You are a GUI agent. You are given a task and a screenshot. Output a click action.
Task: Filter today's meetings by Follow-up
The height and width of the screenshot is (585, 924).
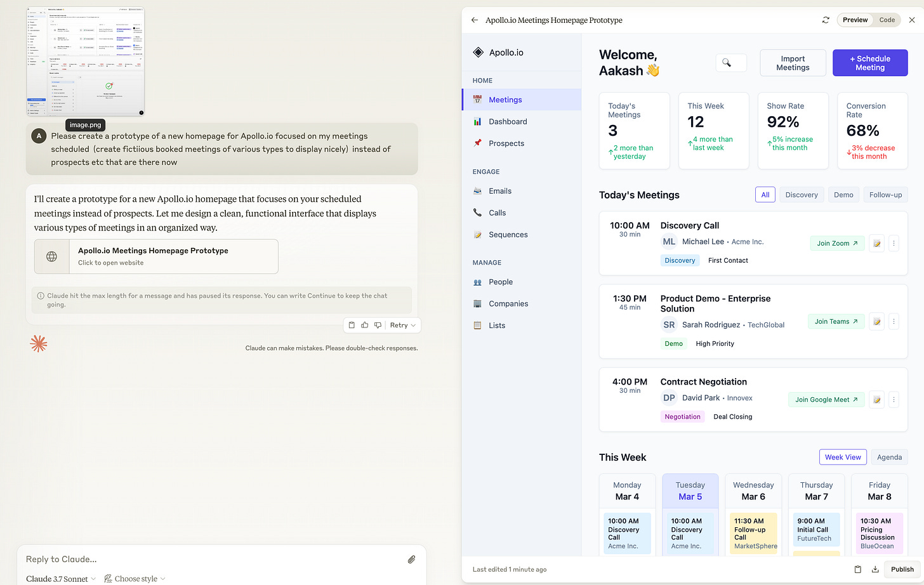885,195
